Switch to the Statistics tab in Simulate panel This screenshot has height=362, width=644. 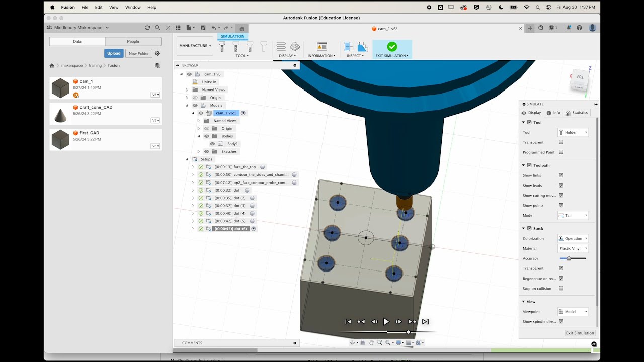coord(577,113)
